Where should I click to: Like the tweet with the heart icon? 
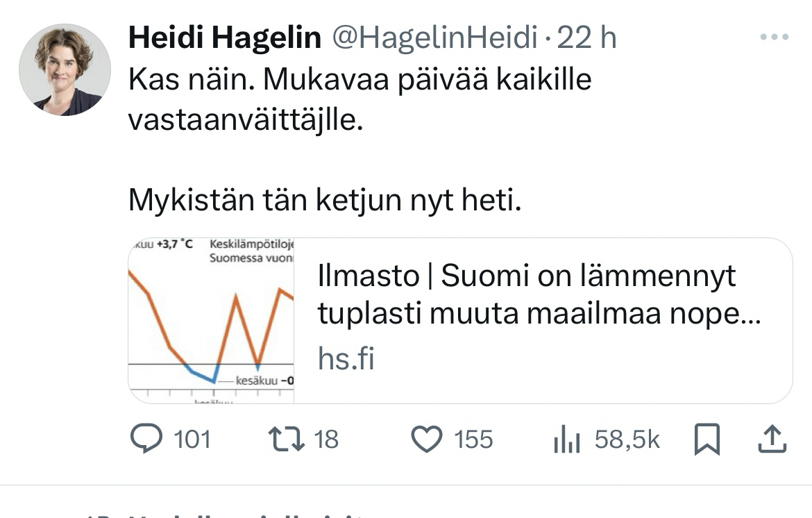(427, 440)
